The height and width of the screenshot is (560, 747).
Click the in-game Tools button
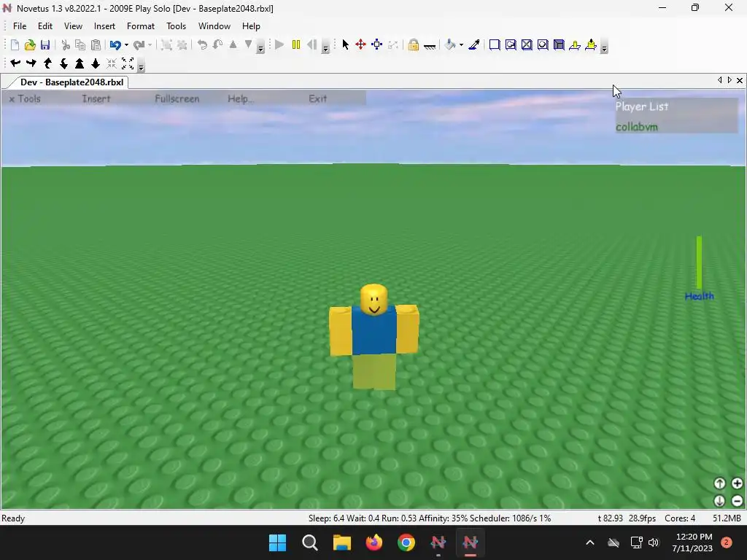pyautogui.click(x=25, y=98)
